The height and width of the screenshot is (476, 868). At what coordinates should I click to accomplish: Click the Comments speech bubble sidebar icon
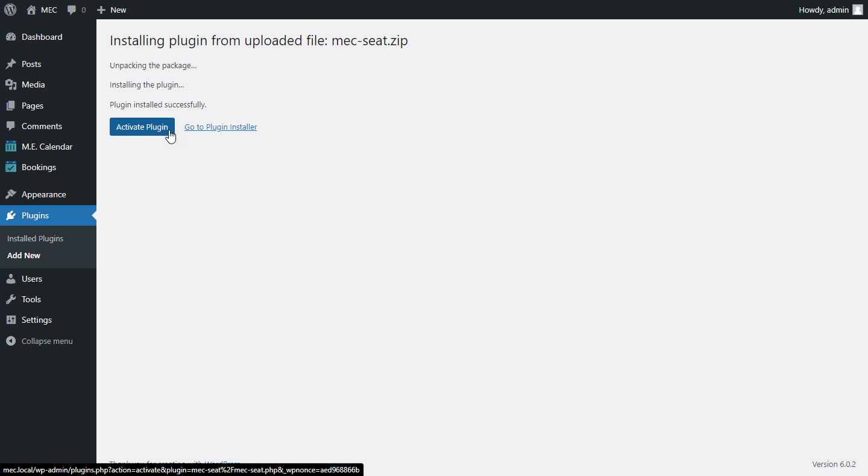pos(11,126)
